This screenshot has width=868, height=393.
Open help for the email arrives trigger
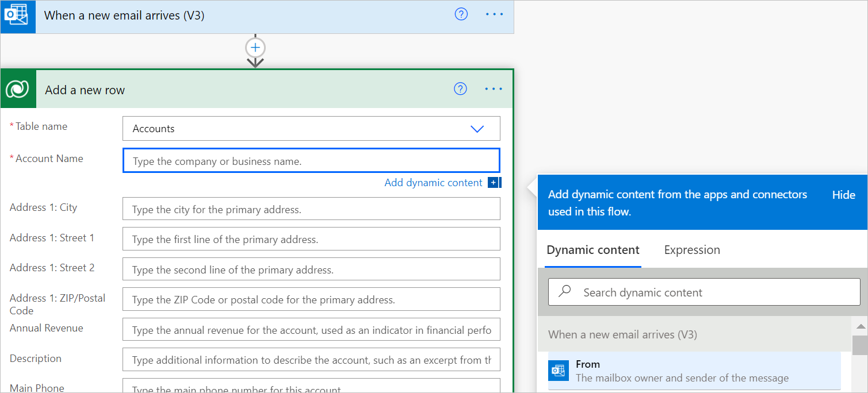coord(461,15)
